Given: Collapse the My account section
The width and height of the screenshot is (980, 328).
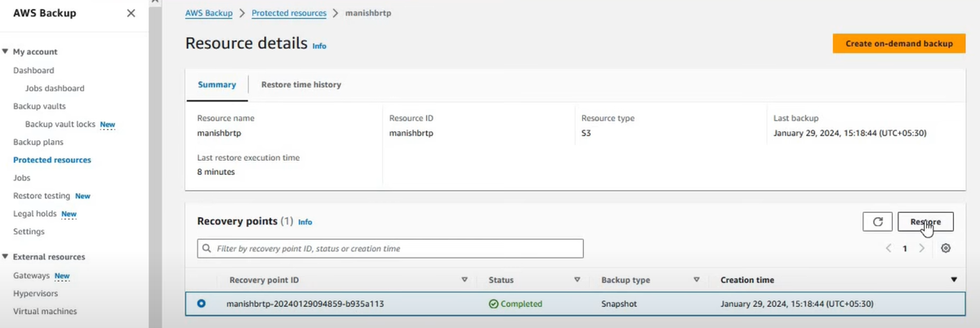Looking at the screenshot, I should click(x=5, y=51).
